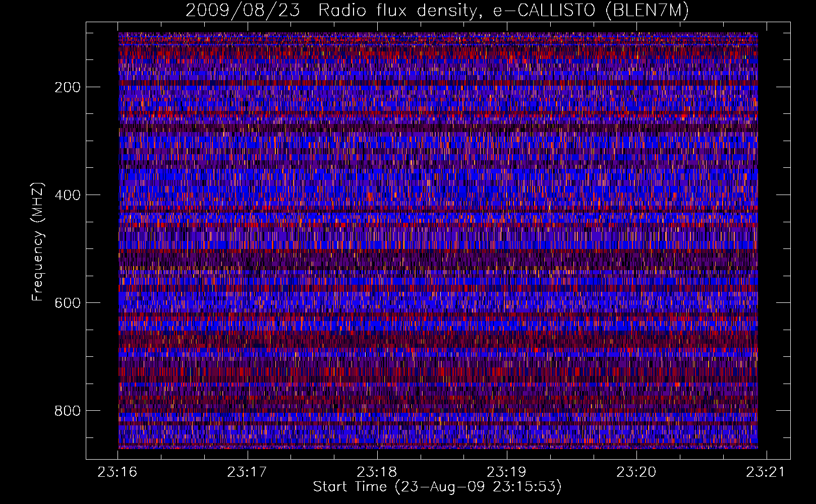
Task: Click the 'Frequency (MHZ)' axis label
Action: click(38, 241)
